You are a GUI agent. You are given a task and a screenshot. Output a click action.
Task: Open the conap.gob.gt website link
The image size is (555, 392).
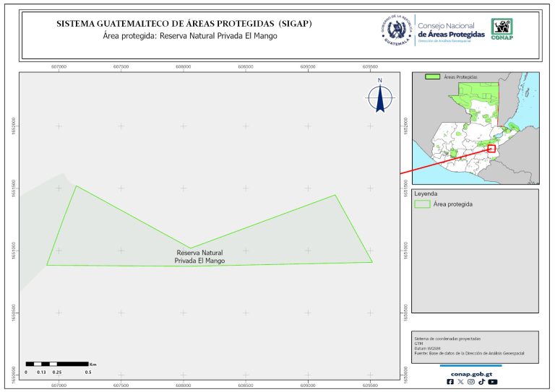pyautogui.click(x=471, y=373)
